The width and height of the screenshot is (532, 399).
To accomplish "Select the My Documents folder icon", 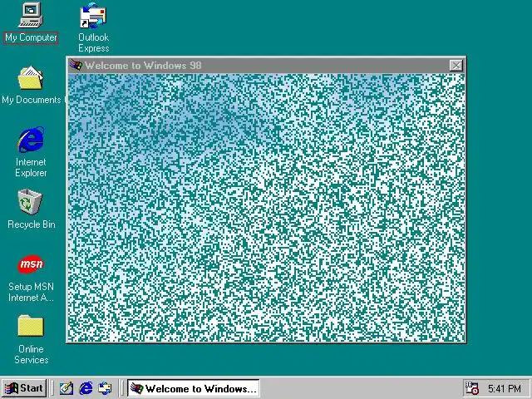I will pos(31,77).
